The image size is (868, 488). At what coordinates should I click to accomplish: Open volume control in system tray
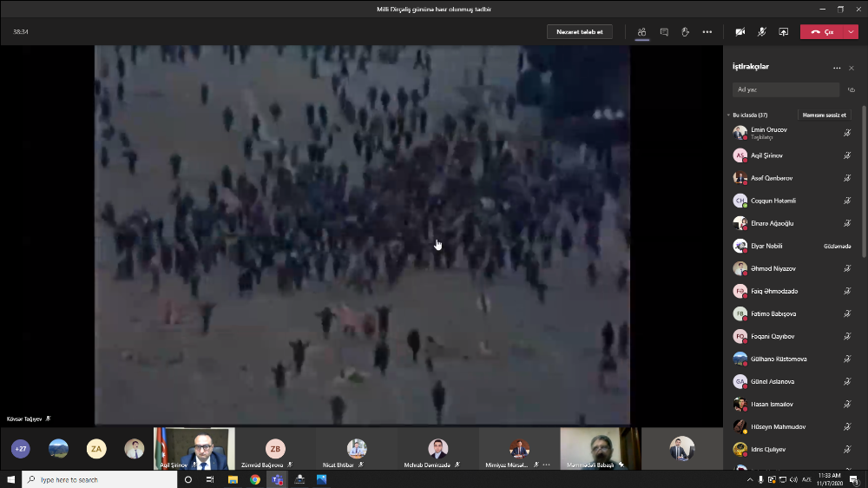click(x=793, y=479)
